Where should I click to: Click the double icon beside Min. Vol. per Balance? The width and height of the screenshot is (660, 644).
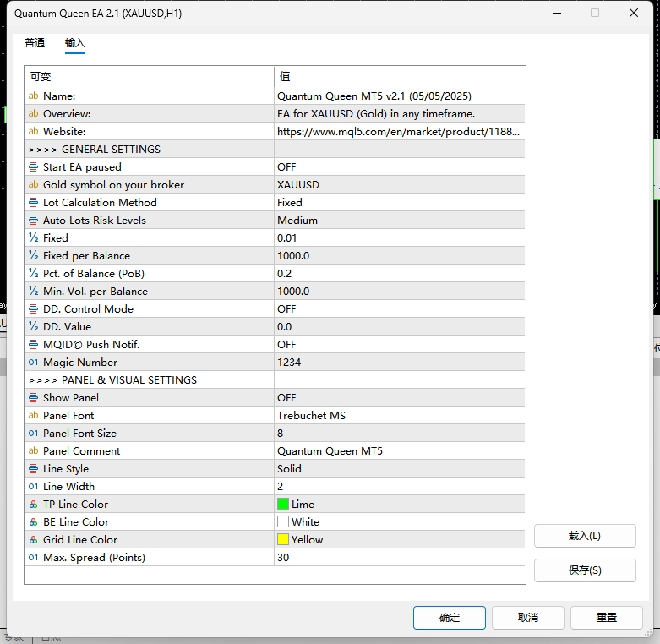point(33,292)
